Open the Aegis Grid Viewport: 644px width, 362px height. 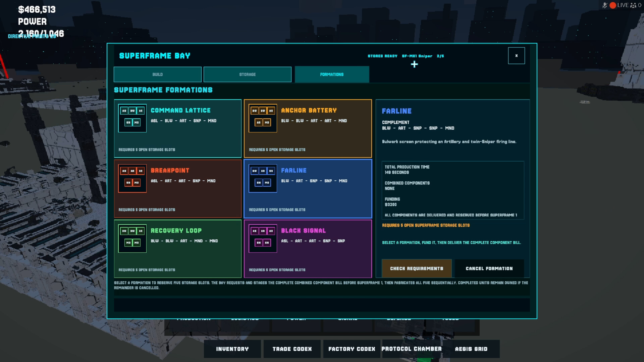tap(471, 349)
